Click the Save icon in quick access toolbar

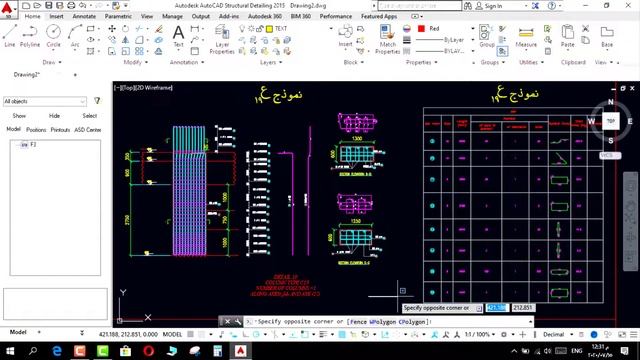(49, 6)
